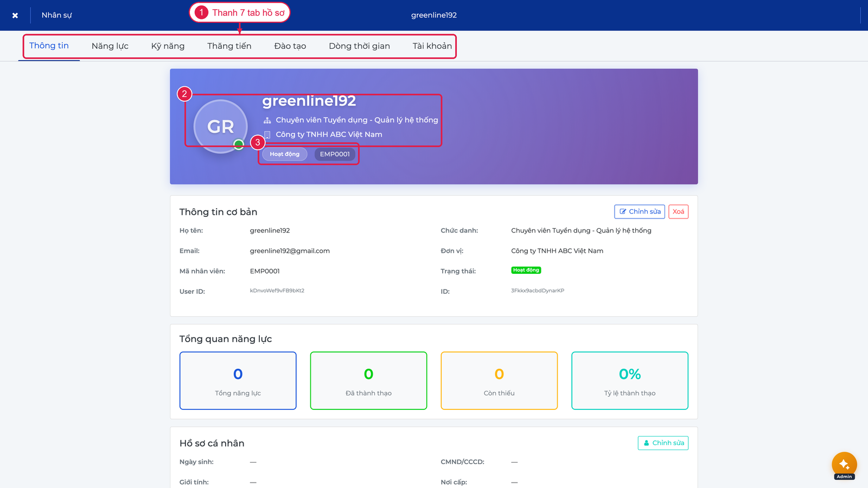Edit personal profile with teal Chỉnh sửa button
This screenshot has height=488, width=868.
pos(663,443)
